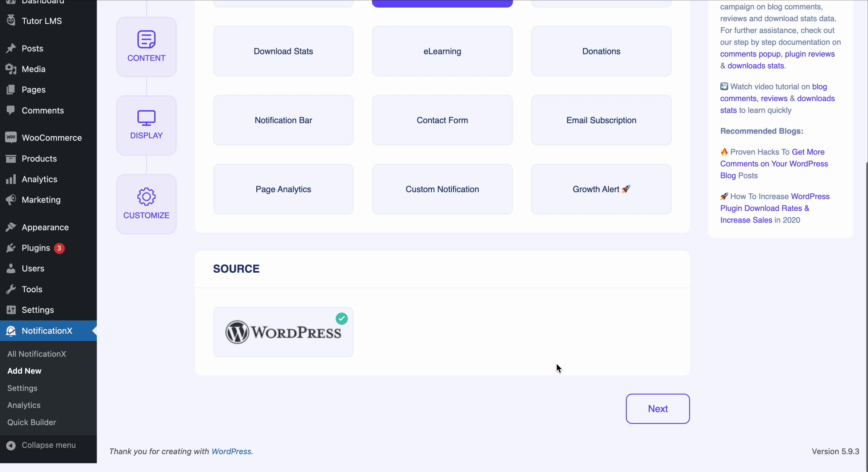Collapse the admin sidebar menu
This screenshot has height=472, width=868.
pyautogui.click(x=48, y=445)
